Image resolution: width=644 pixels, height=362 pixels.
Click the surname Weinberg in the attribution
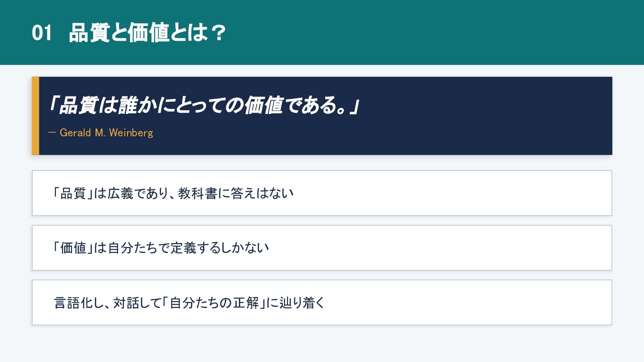[131, 133]
